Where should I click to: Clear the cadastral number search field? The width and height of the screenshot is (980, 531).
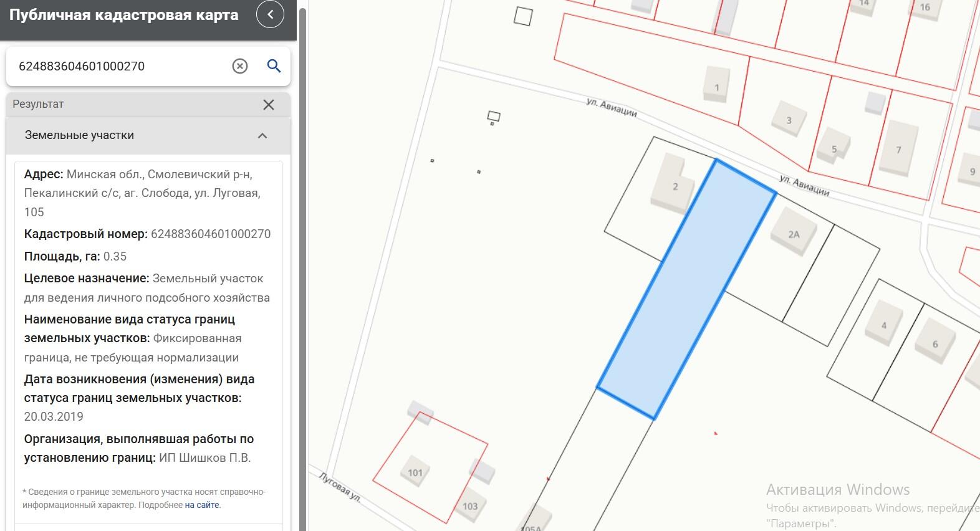240,66
